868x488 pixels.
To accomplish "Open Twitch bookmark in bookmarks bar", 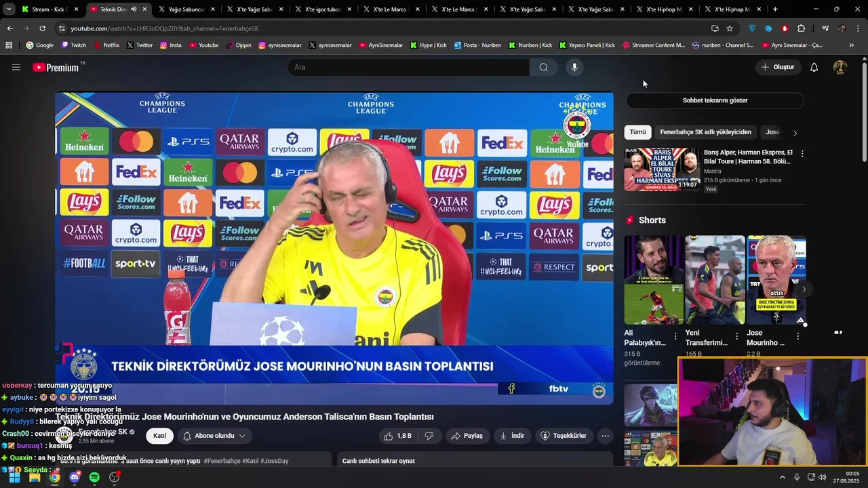I will tap(73, 45).
